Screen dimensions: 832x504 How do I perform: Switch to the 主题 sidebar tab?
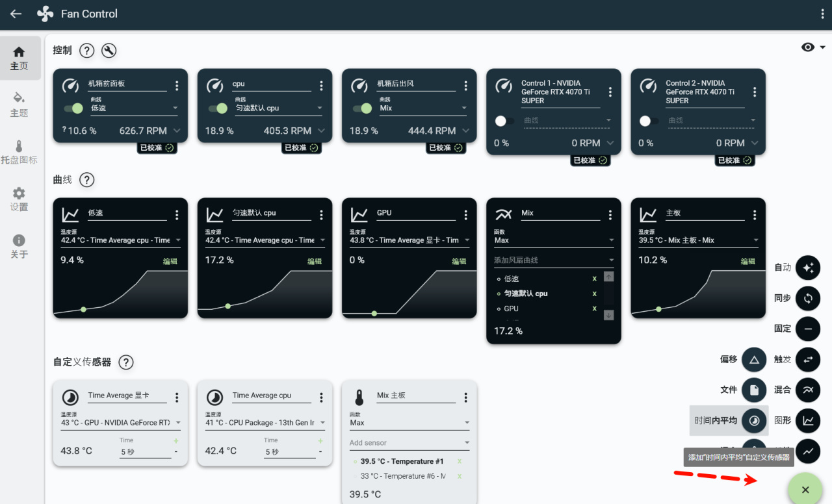19,104
